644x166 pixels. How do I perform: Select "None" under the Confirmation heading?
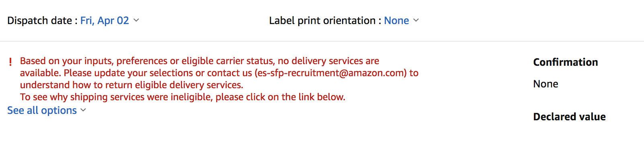(546, 84)
